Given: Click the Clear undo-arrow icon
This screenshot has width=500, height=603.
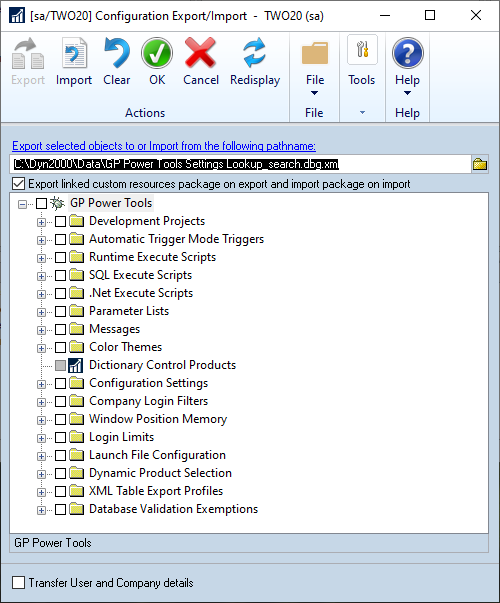Looking at the screenshot, I should [117, 53].
